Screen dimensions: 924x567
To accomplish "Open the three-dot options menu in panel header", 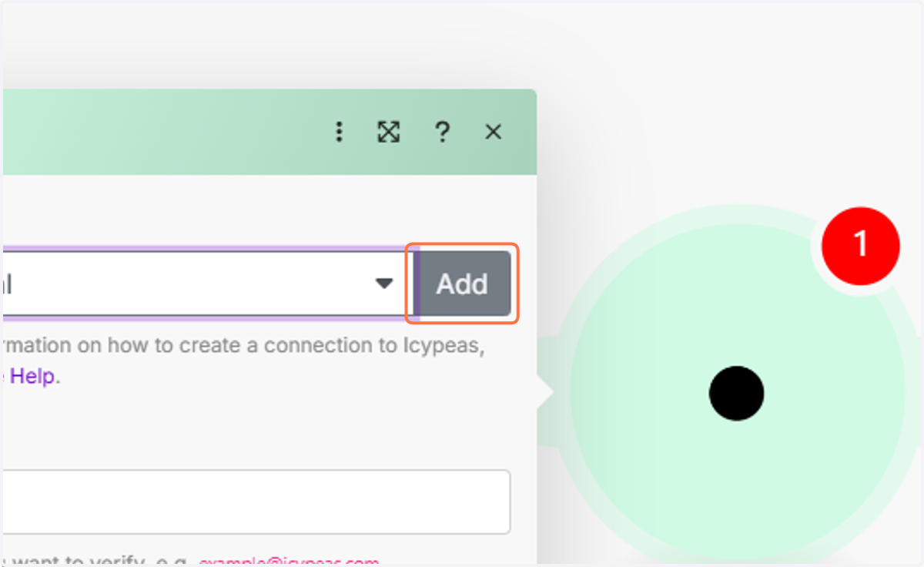I will click(339, 133).
